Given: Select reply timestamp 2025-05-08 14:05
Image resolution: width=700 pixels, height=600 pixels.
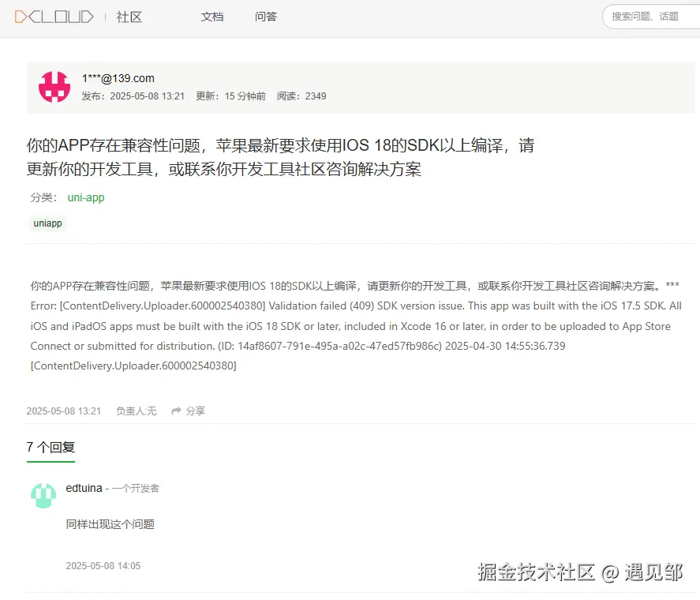Looking at the screenshot, I should tap(103, 566).
